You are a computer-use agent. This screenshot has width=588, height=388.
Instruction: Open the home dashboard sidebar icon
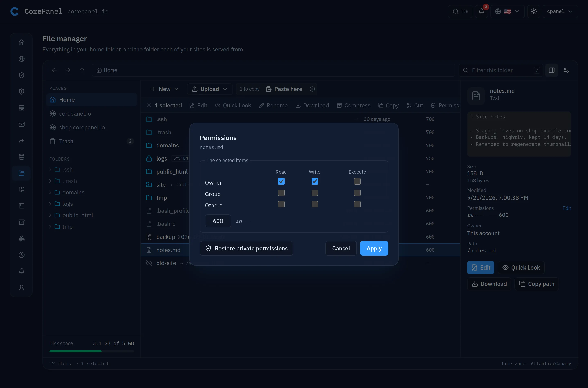[21, 42]
